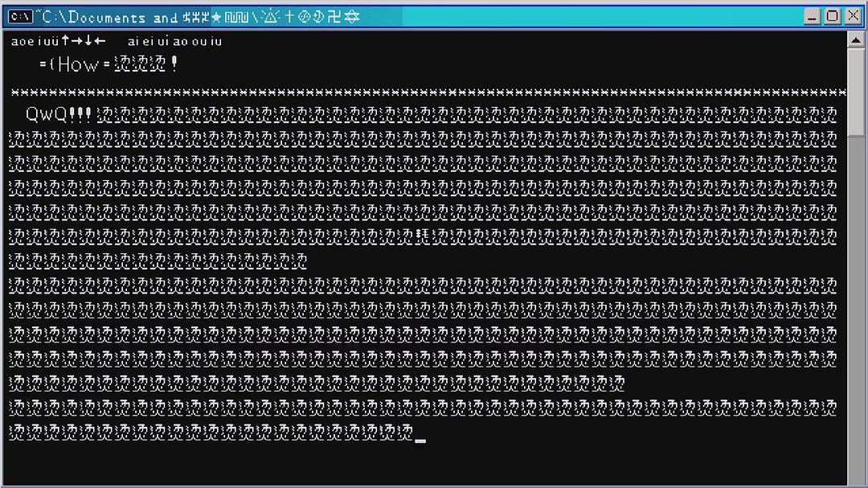Image resolution: width=868 pixels, height=488 pixels.
Task: Click the "QwQ!!!" text in the console
Action: coord(59,114)
